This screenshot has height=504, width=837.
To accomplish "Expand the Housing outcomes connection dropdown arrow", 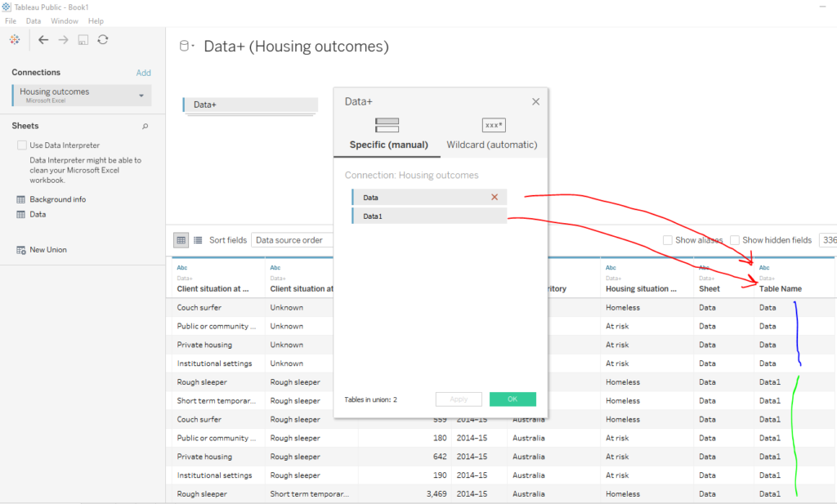I will click(x=141, y=96).
